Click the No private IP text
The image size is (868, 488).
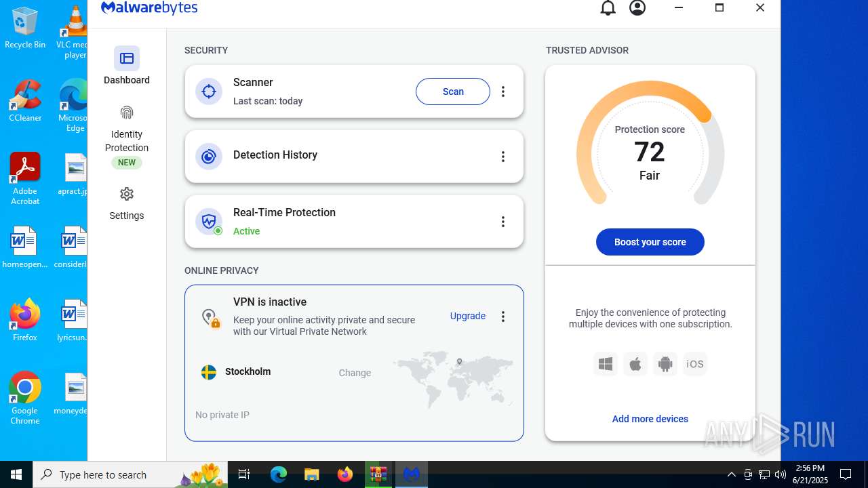click(222, 415)
